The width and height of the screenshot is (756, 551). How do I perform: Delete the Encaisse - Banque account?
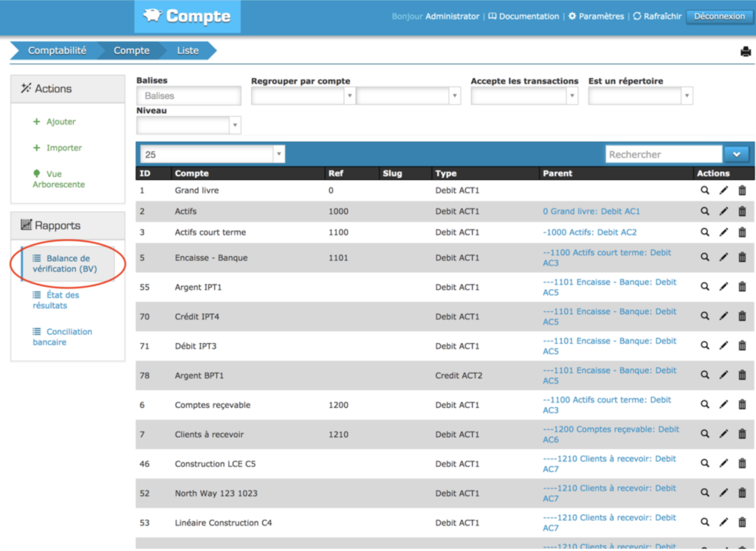(x=742, y=257)
